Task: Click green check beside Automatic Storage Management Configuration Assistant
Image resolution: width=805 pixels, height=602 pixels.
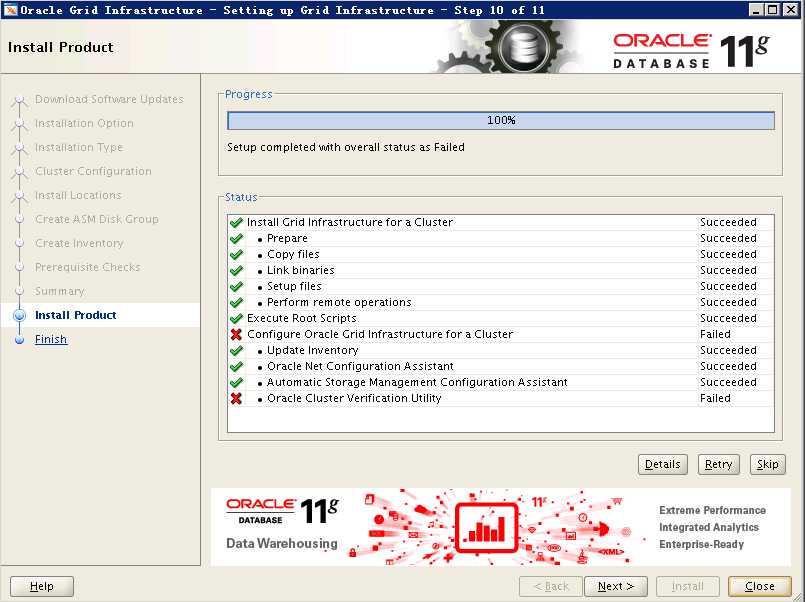Action: point(236,382)
